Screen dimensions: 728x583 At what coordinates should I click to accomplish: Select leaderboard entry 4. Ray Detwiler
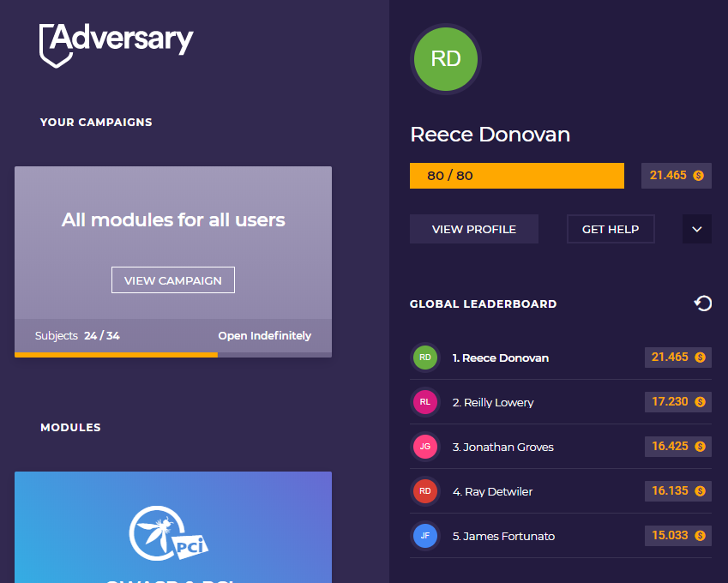point(561,491)
